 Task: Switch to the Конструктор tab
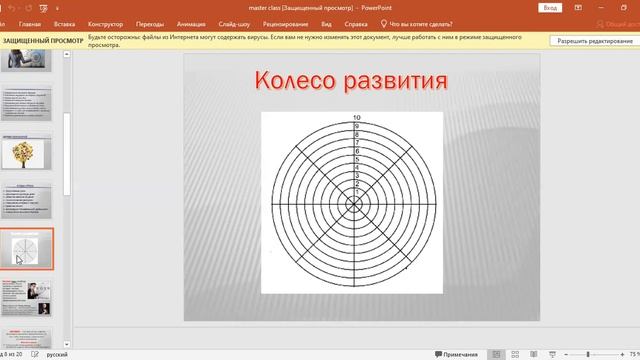click(105, 24)
